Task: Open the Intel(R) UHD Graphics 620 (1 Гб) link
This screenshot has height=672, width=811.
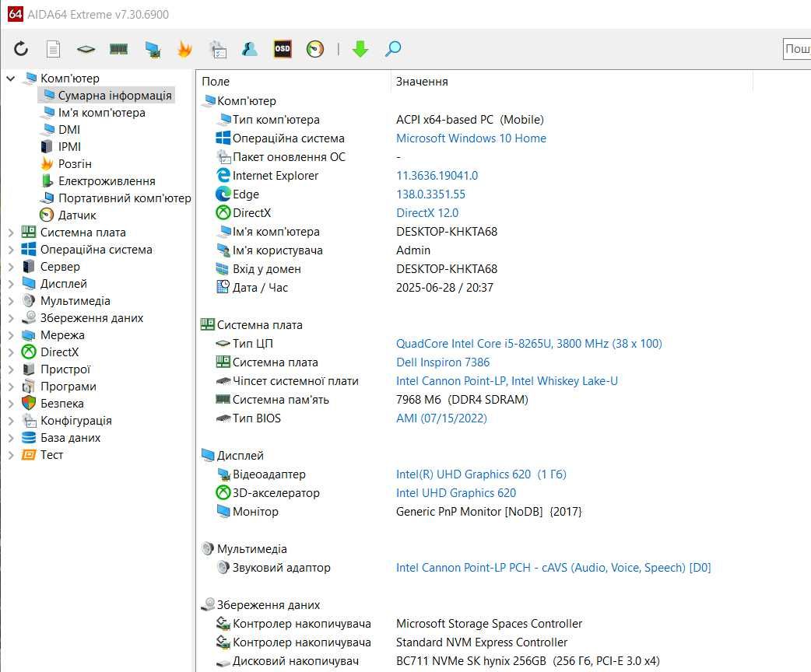Action: 481,474
